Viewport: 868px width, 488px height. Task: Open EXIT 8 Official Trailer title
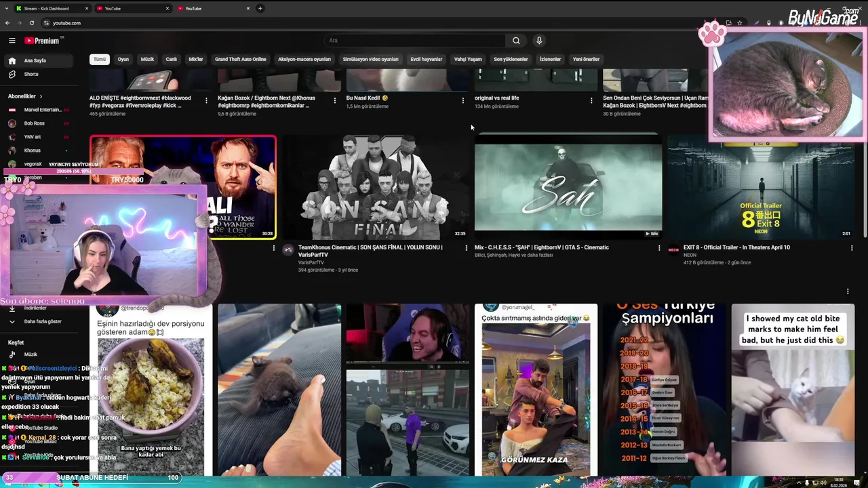tap(736, 247)
